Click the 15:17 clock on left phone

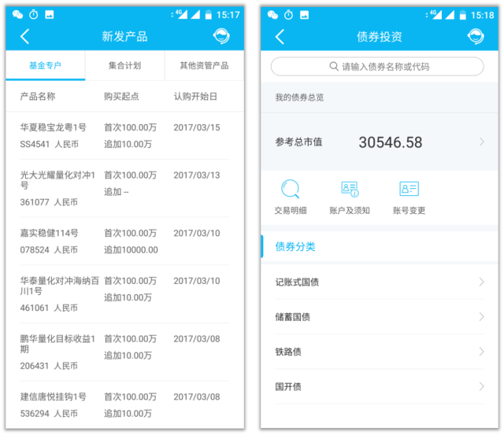(x=228, y=15)
